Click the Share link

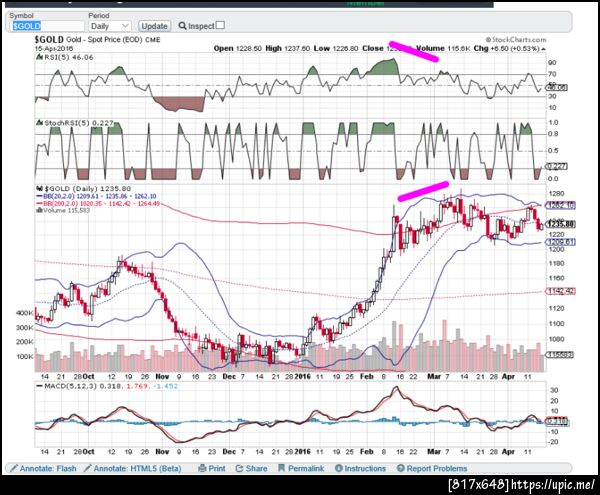click(x=256, y=468)
